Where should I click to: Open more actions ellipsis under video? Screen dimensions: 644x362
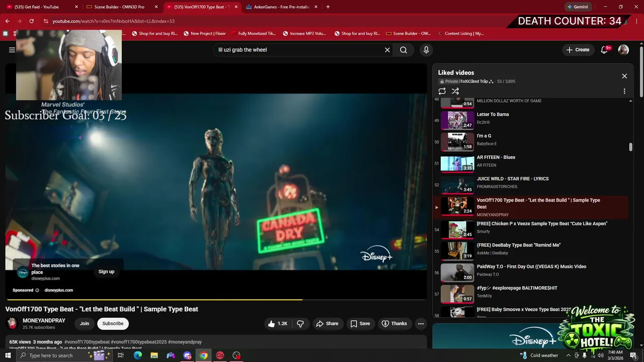[421, 324]
